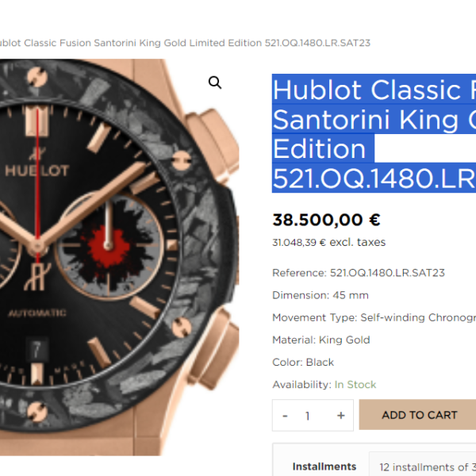Viewport: 476px width, 476px height.
Task: Decrease quantity with the minus button
Action: pyautogui.click(x=285, y=415)
